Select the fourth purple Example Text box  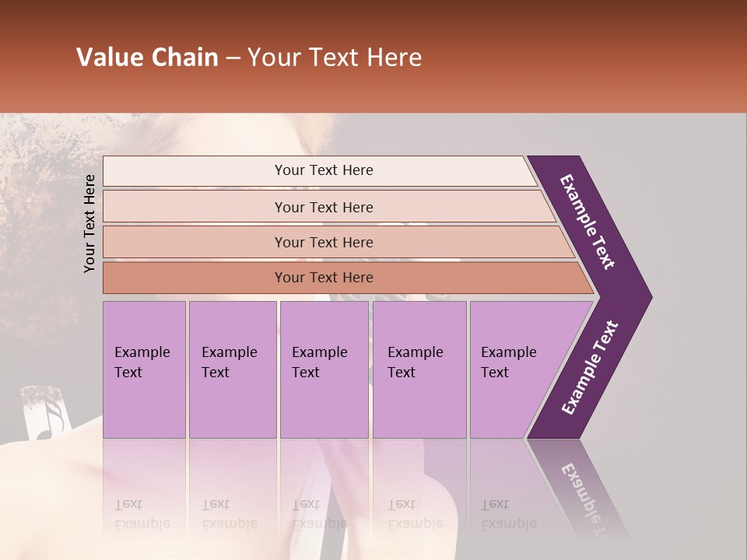click(x=419, y=369)
